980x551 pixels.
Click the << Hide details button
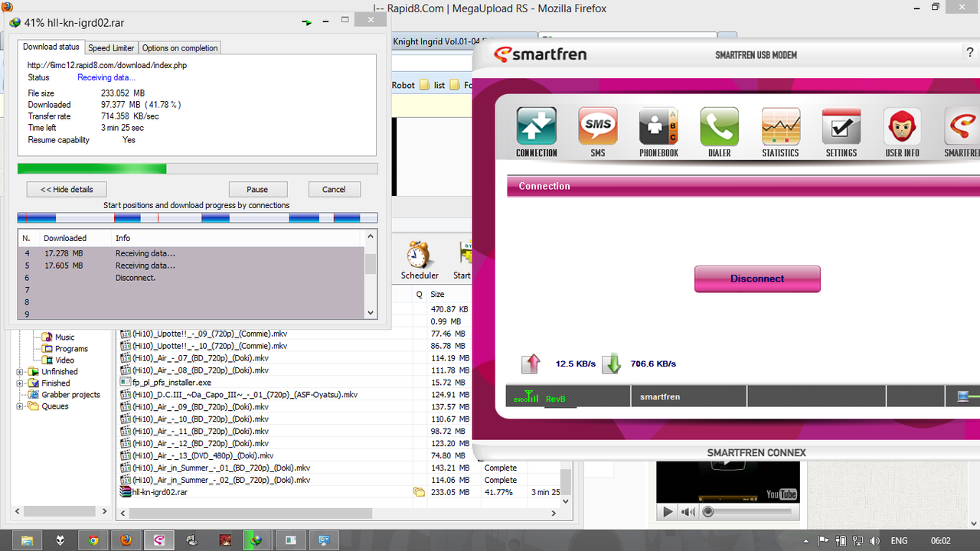tap(67, 189)
